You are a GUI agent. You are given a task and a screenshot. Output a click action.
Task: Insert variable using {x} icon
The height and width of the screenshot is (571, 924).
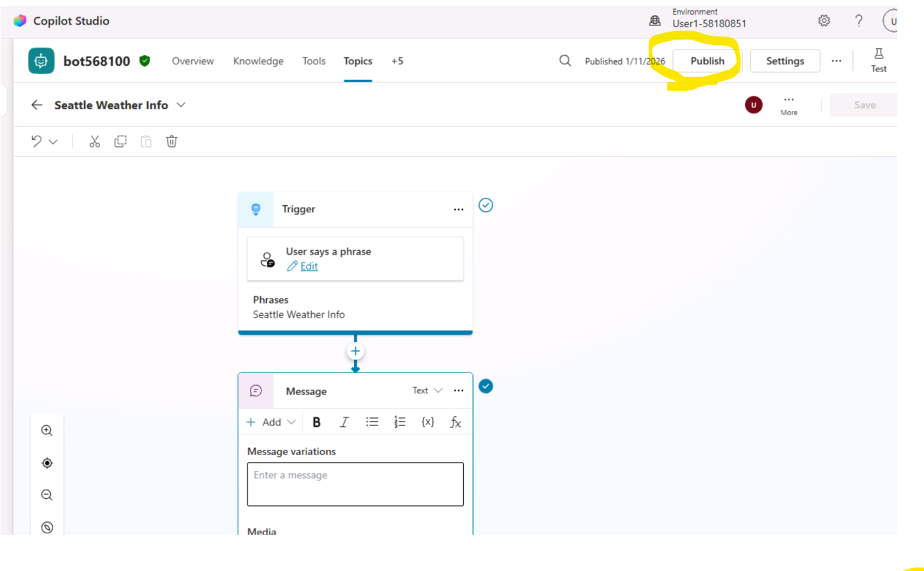pos(428,422)
